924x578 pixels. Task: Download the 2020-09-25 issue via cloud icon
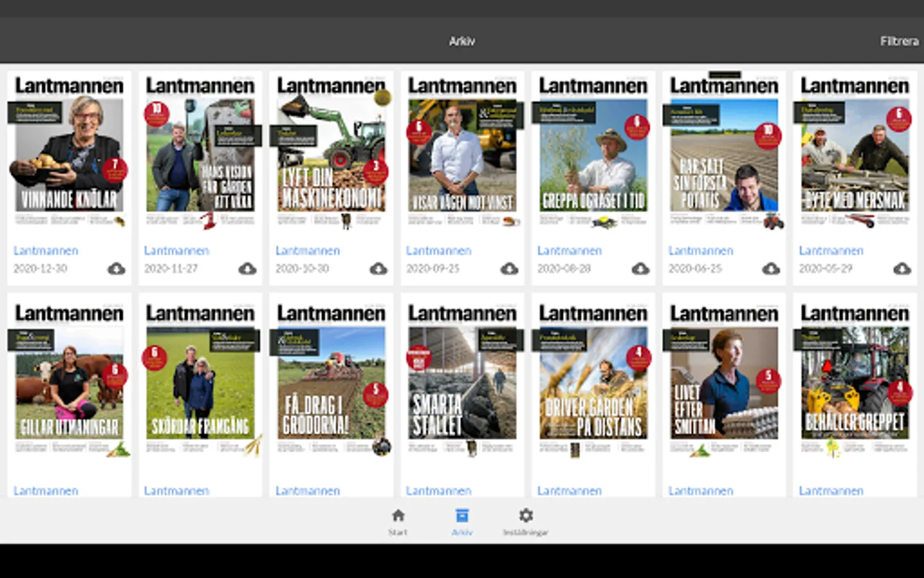509,268
